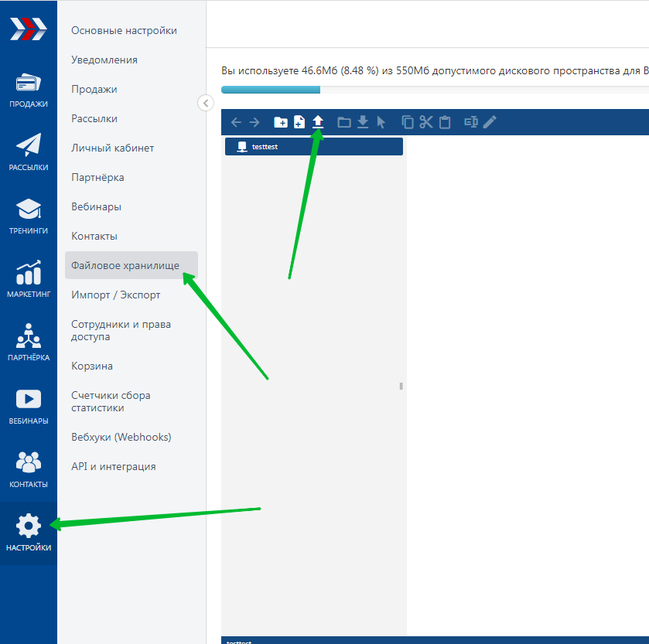The width and height of the screenshot is (649, 644).
Task: Create a new folder in file manager
Action: [x=281, y=122]
